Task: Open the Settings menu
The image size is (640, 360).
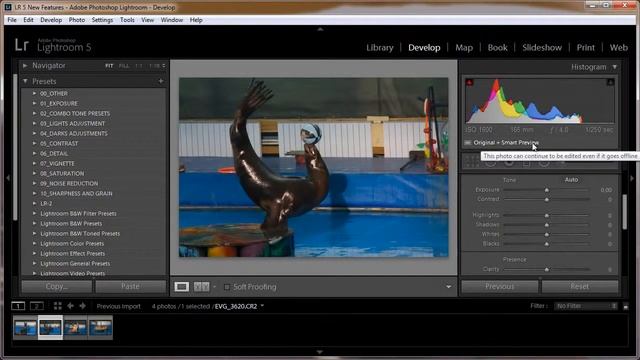Action: (102, 20)
